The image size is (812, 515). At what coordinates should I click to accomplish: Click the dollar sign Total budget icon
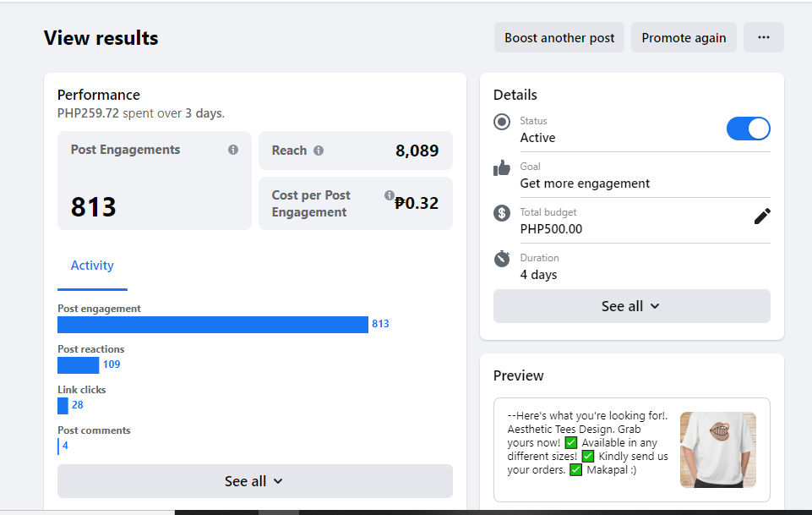502,213
